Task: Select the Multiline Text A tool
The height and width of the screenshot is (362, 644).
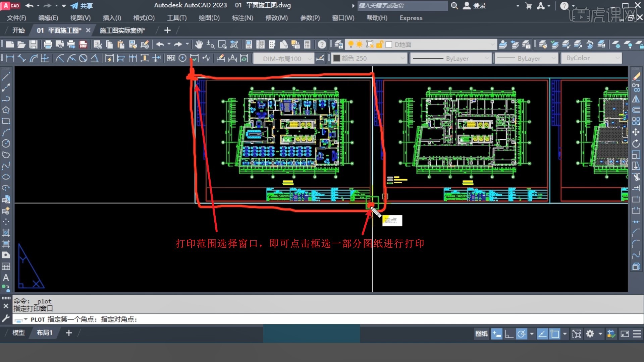Action: pos(6,278)
